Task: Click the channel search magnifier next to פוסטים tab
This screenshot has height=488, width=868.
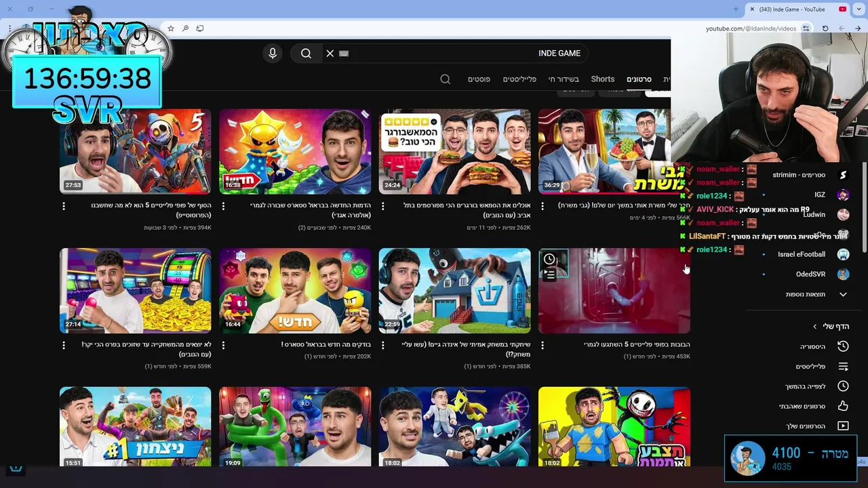Action: click(446, 79)
